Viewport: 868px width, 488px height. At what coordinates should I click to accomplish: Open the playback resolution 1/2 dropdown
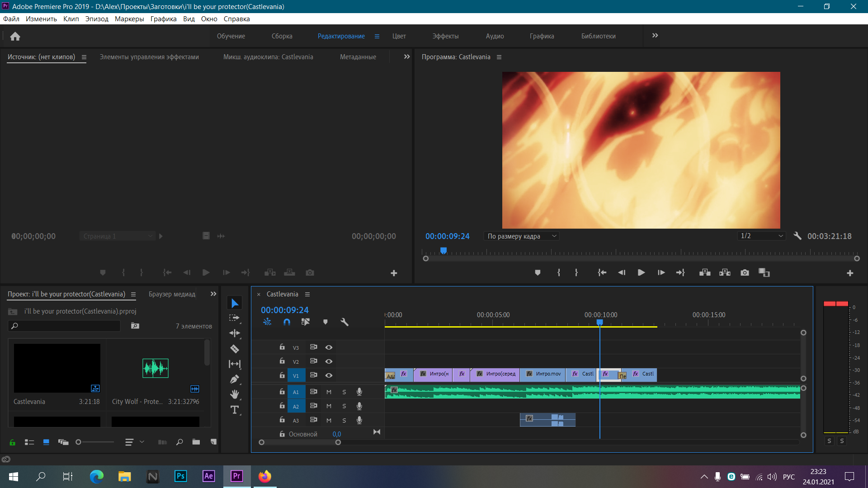761,236
